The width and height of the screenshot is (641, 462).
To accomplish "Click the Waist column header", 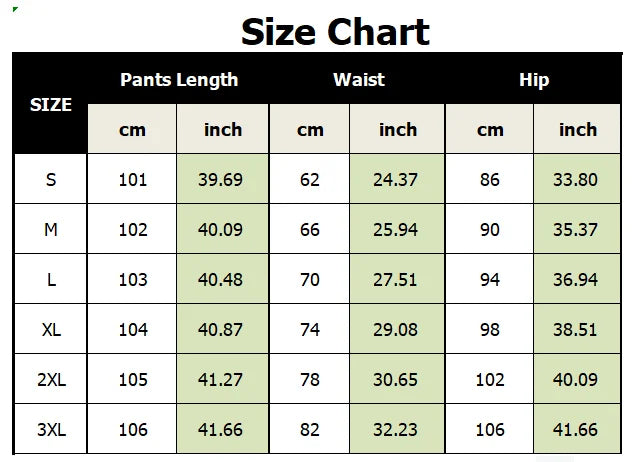I will (x=358, y=80).
